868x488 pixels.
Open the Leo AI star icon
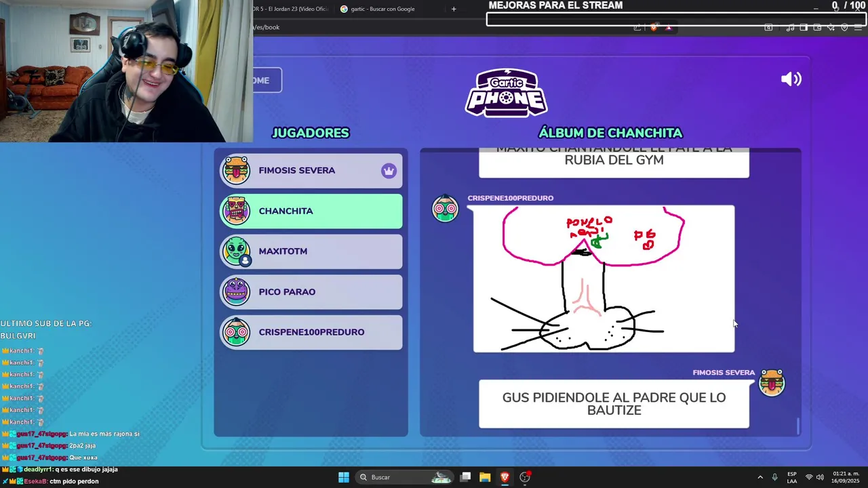[x=831, y=28]
